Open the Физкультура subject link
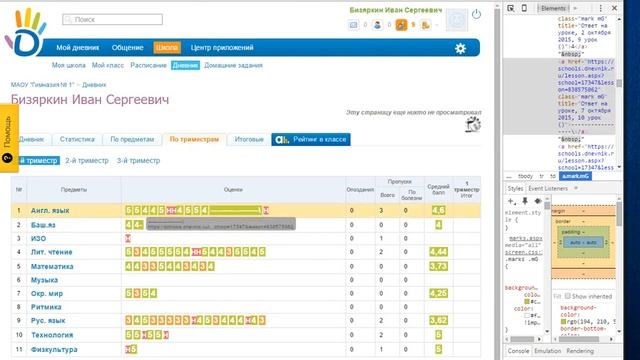 pyautogui.click(x=54, y=350)
